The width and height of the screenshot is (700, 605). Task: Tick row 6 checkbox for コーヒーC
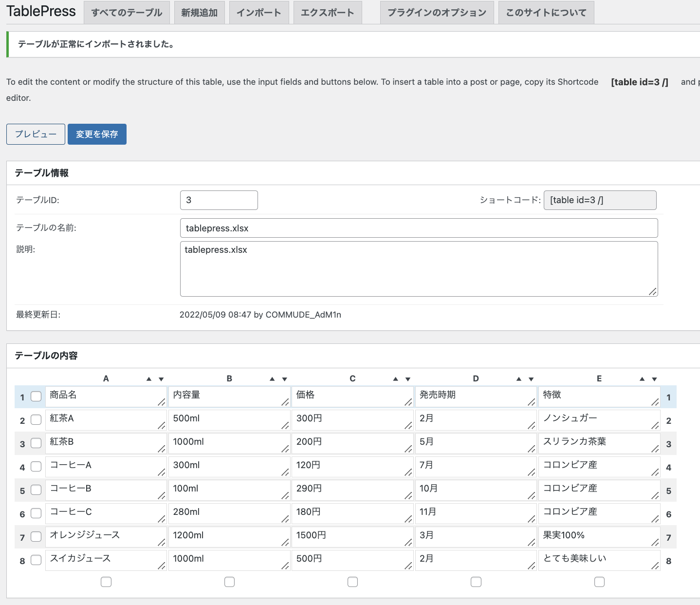tap(36, 513)
